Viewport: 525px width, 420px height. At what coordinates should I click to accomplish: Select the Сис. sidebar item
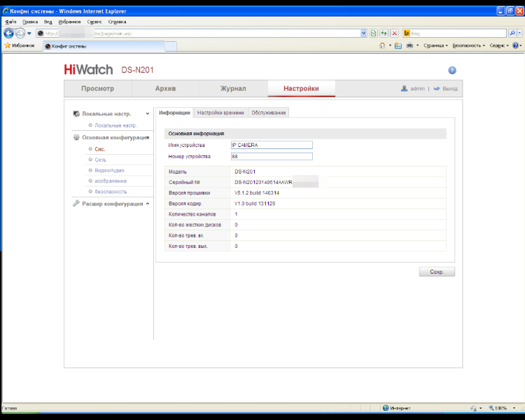pyautogui.click(x=100, y=149)
